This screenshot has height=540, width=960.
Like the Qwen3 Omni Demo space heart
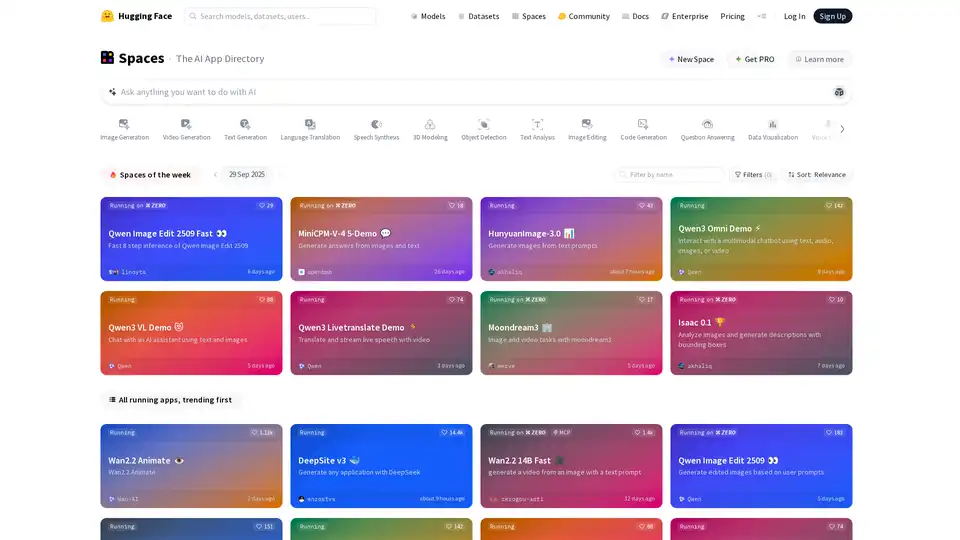point(826,205)
